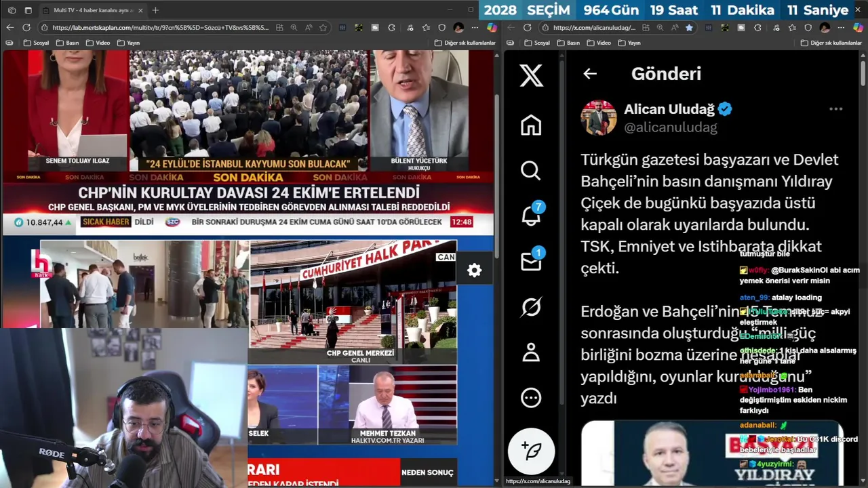The height and width of the screenshot is (488, 868).
Task: Open profile avatar in X.com browser toolbar
Action: coord(825,28)
